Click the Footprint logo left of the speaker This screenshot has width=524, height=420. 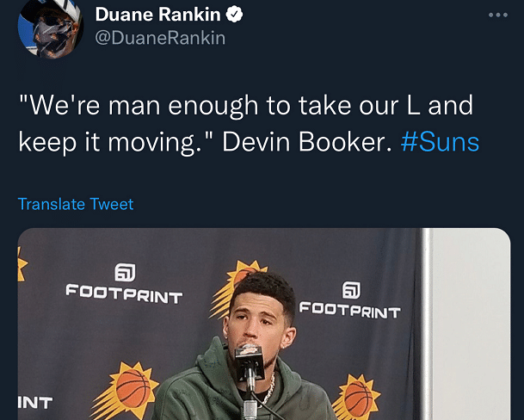tap(124, 286)
